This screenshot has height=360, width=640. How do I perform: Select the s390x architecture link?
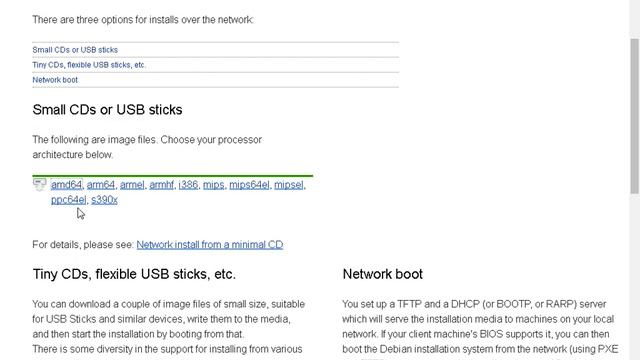[104, 200]
